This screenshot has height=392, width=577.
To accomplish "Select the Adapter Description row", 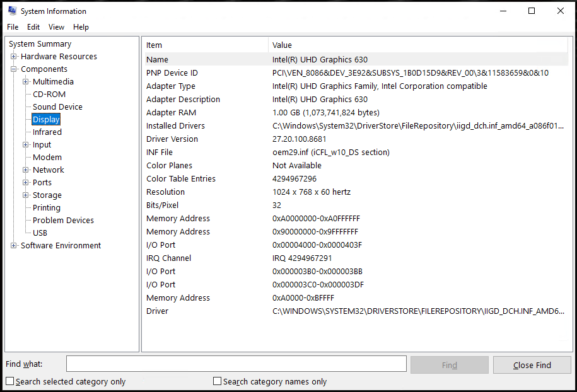I will (x=356, y=100).
